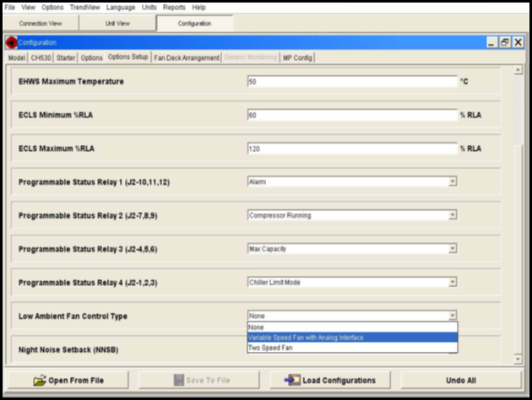The height and width of the screenshot is (400, 532).
Task: Minimize the Configuration window
Action: coord(491,43)
